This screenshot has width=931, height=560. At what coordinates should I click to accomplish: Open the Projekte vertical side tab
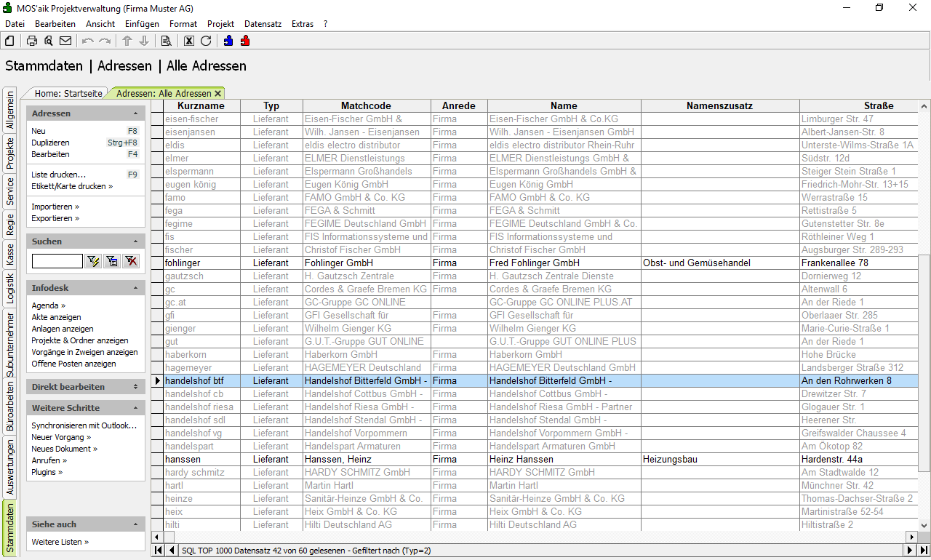(x=10, y=153)
